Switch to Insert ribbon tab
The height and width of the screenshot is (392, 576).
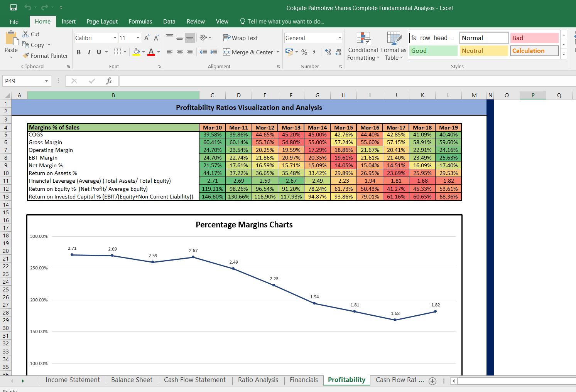tap(69, 22)
